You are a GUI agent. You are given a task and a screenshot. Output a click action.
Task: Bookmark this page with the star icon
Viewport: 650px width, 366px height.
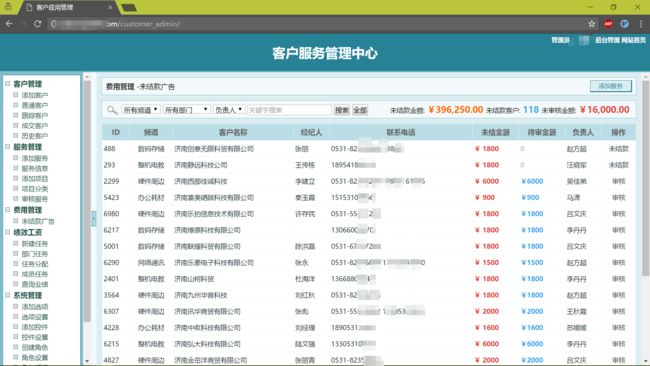click(x=592, y=24)
